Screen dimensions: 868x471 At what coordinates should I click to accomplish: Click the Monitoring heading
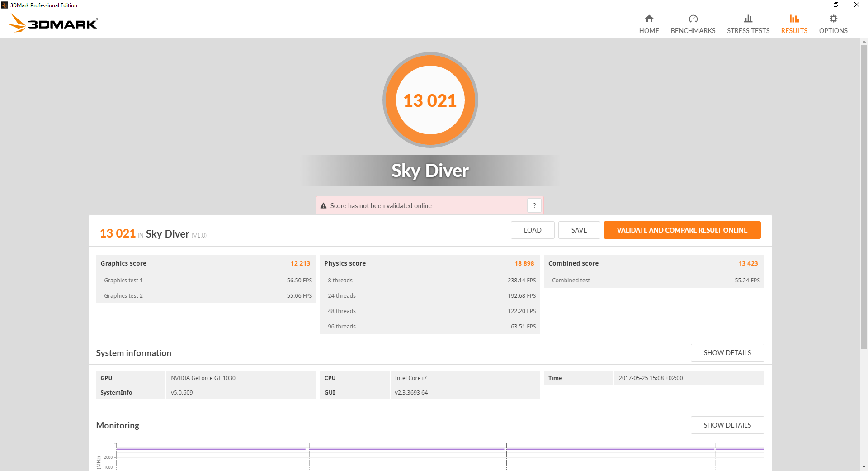[x=118, y=425]
